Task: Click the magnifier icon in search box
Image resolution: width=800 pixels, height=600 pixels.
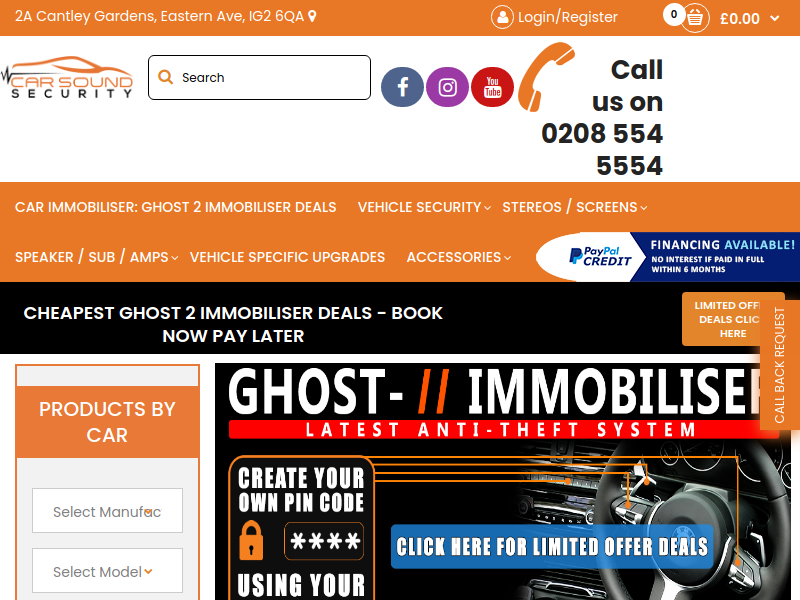Action: [165, 77]
